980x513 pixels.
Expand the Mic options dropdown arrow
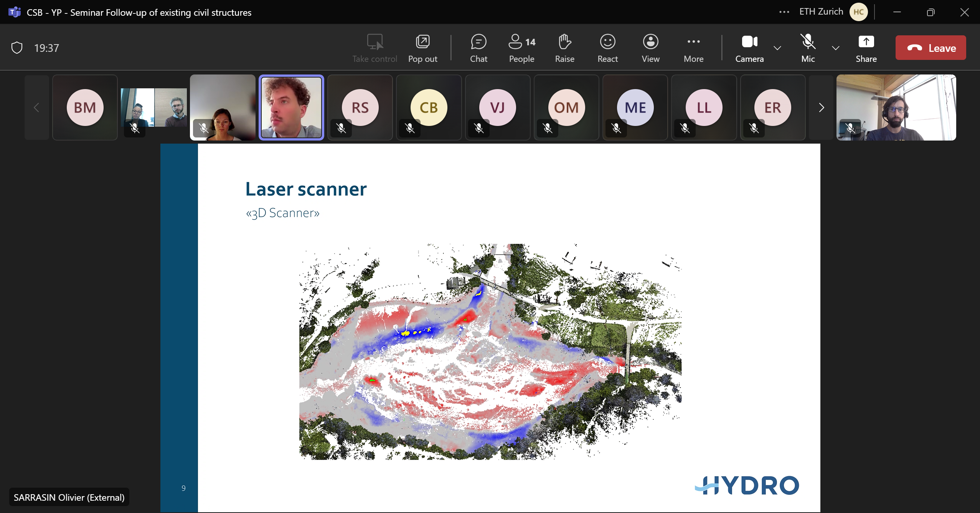coord(836,48)
